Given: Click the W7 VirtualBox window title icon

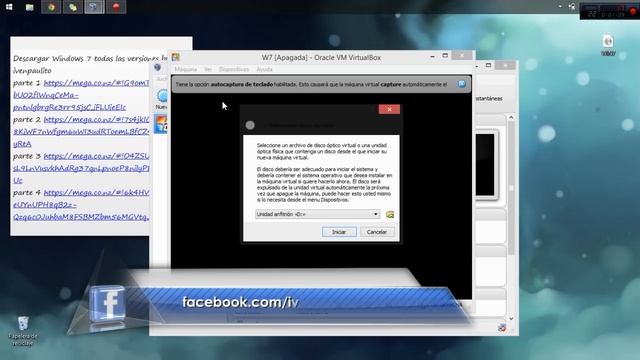Looking at the screenshot, I should [x=176, y=57].
